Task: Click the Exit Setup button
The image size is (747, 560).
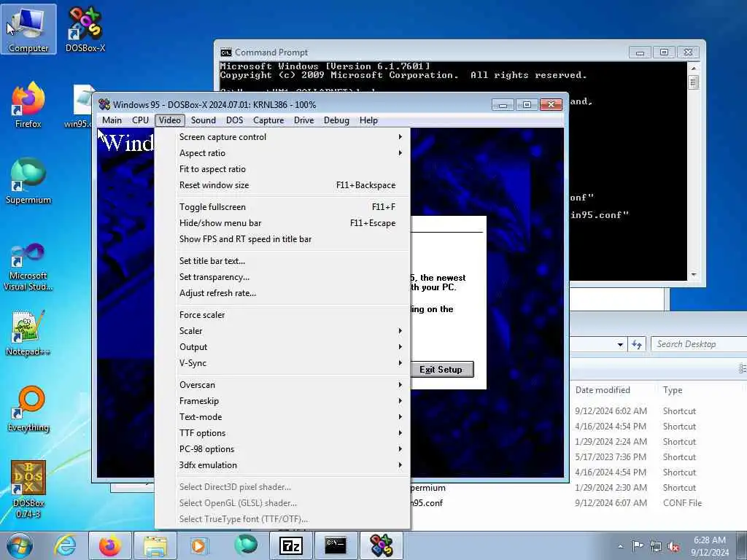Action: pyautogui.click(x=441, y=370)
